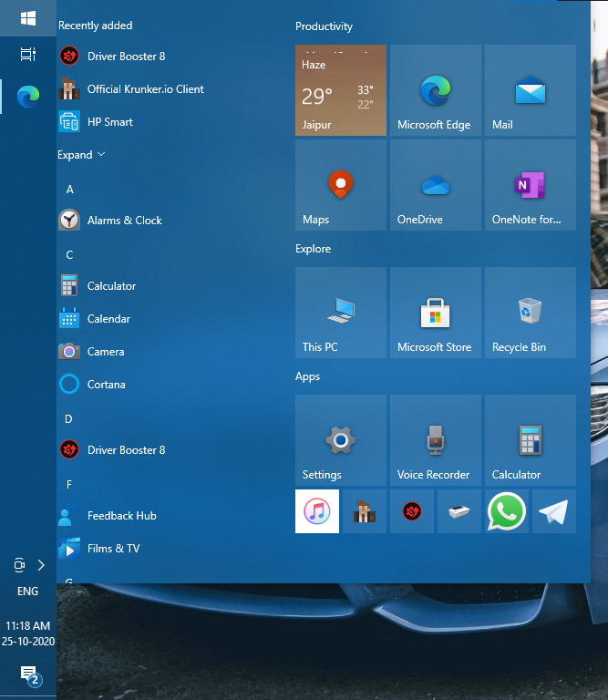The image size is (608, 700).
Task: Launch the Voice Recorder tile
Action: point(435,440)
